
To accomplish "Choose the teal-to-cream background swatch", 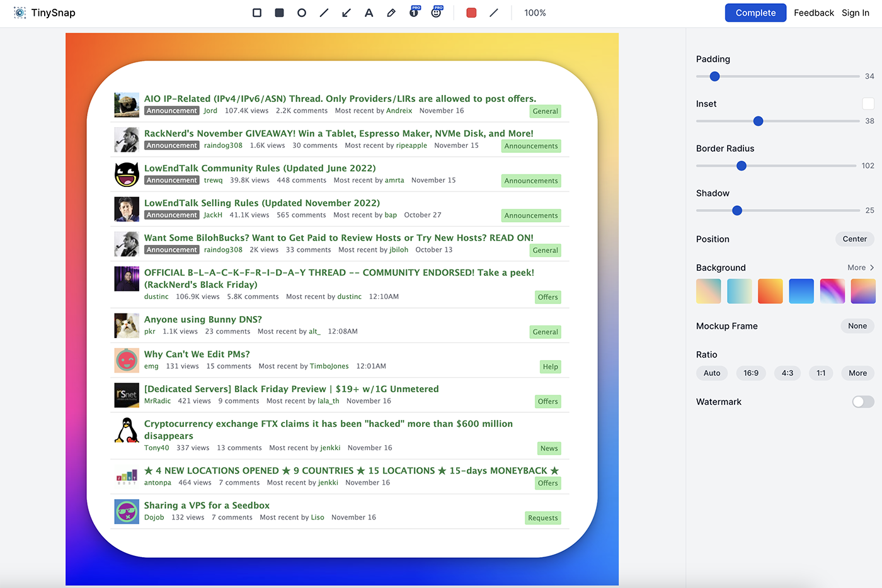I will (x=739, y=291).
